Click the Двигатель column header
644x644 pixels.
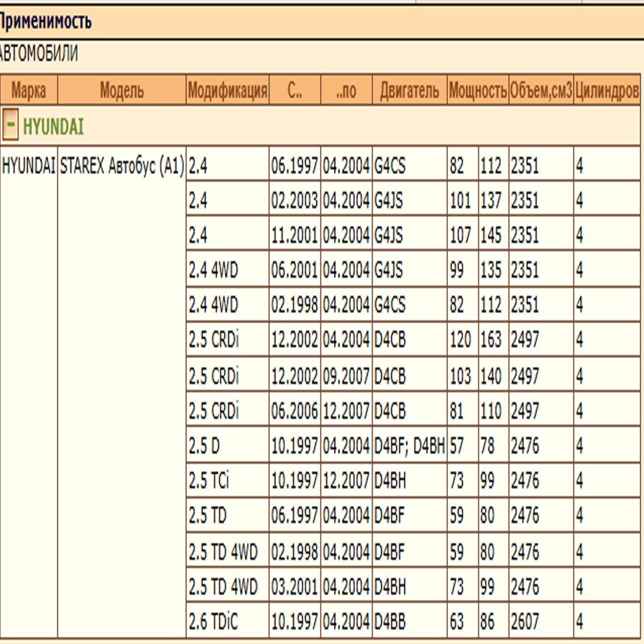tap(409, 90)
